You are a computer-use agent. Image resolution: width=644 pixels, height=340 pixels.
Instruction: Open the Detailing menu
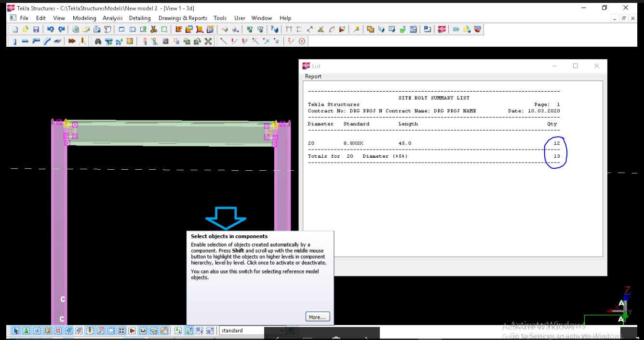[140, 18]
